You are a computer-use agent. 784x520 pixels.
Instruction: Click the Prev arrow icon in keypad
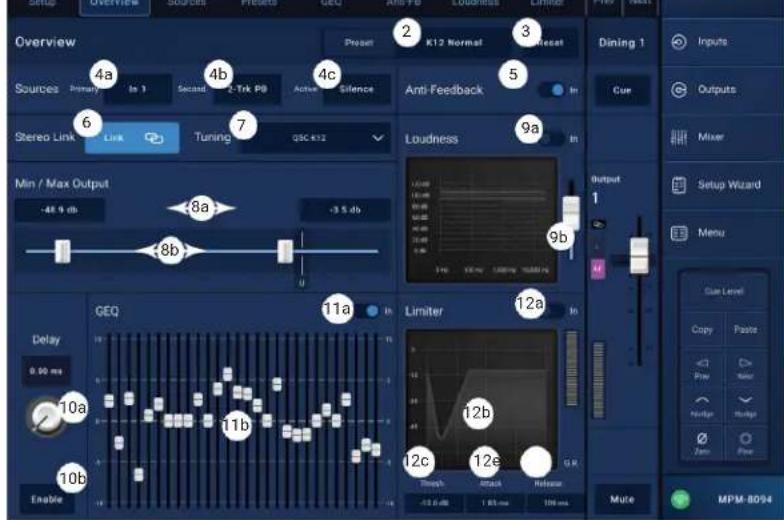pyautogui.click(x=702, y=363)
